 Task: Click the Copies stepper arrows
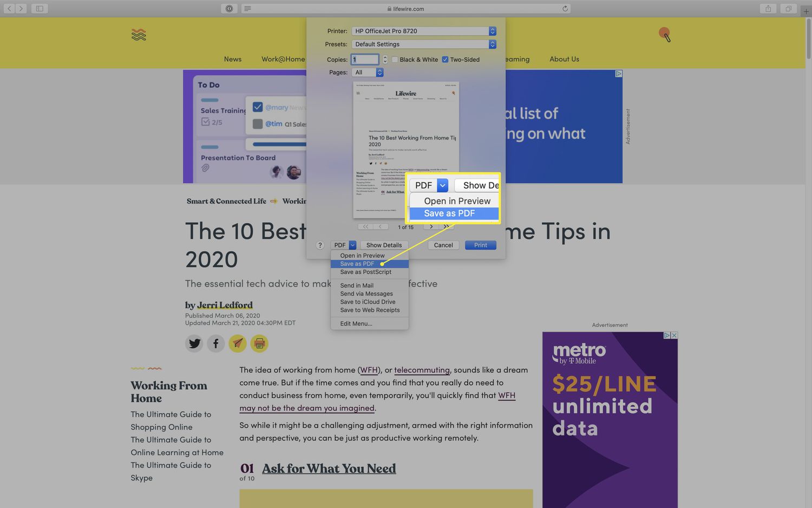click(385, 60)
